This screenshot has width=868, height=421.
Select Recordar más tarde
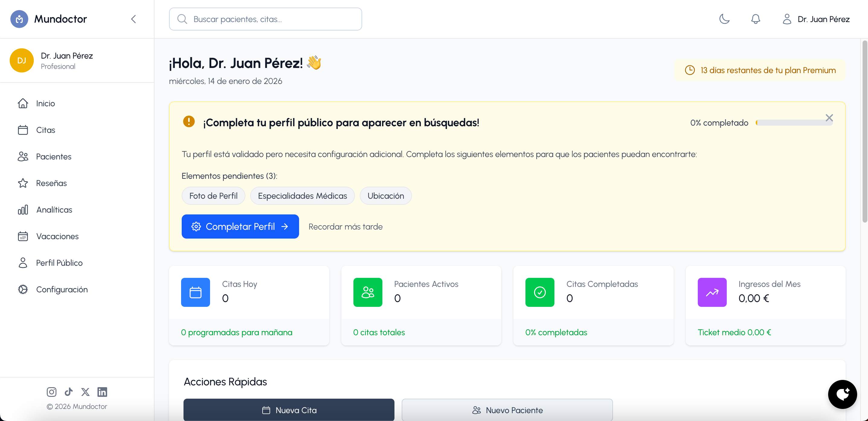[345, 227]
